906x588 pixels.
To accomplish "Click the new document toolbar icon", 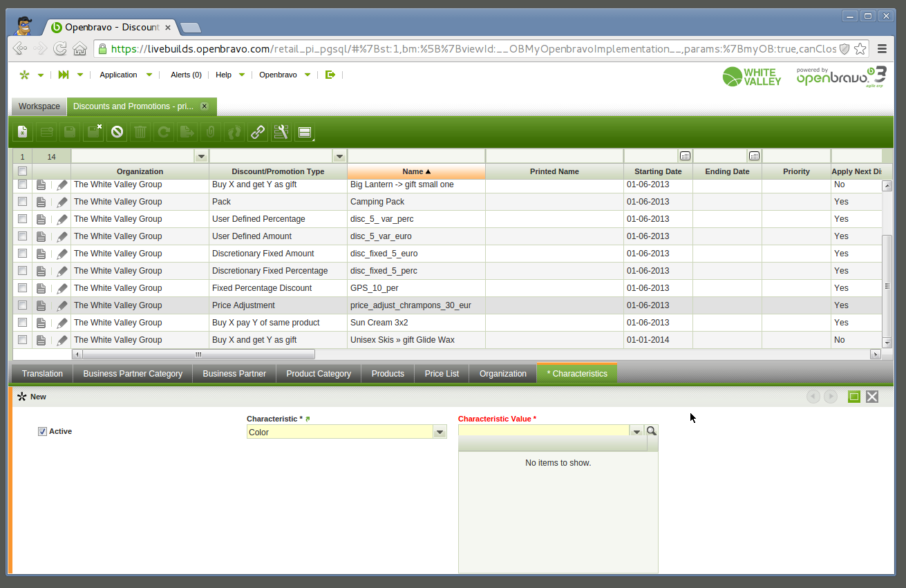I will tap(22, 132).
